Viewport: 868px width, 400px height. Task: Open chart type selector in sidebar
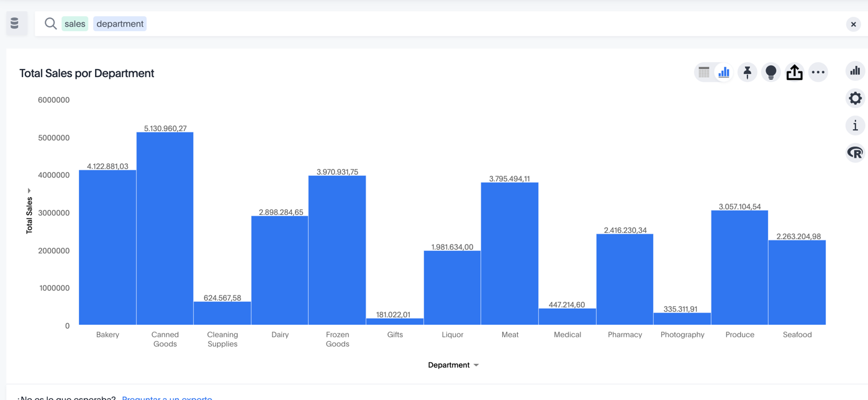(855, 71)
